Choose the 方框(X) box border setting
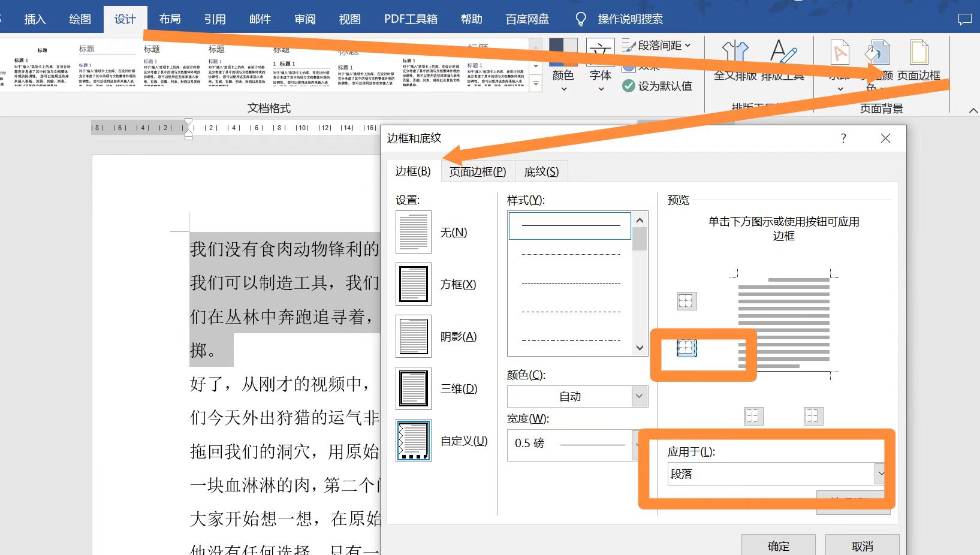 [x=413, y=284]
